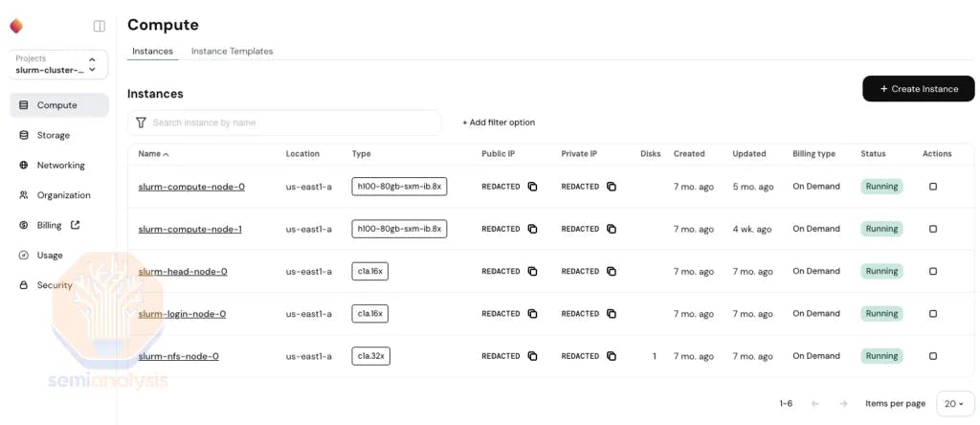The height and width of the screenshot is (425, 980).
Task: Copy public IP of slurm-compute-node-0
Action: point(532,187)
